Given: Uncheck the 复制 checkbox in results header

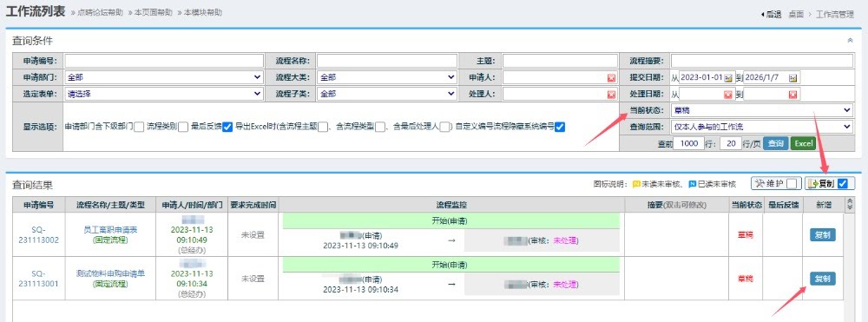Looking at the screenshot, I should click(843, 184).
